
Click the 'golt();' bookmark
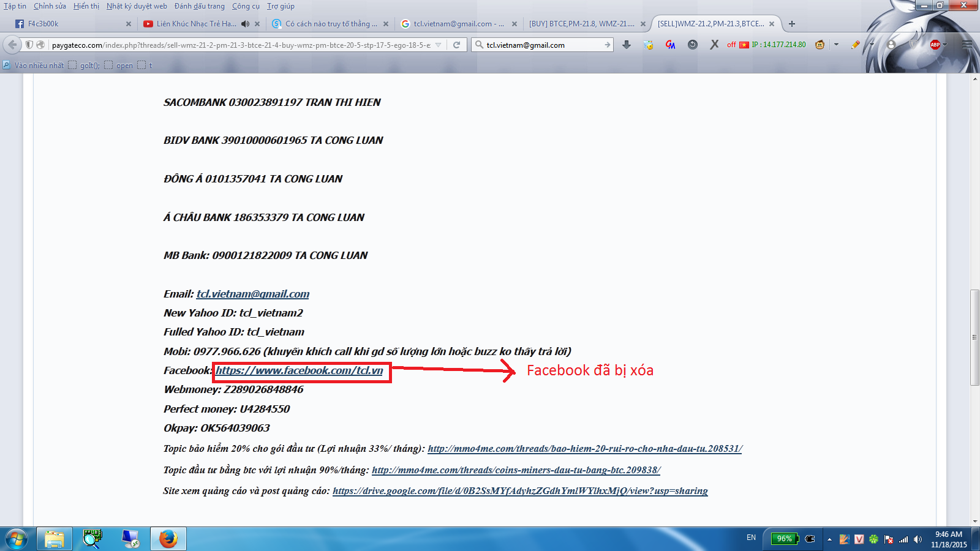(85, 66)
